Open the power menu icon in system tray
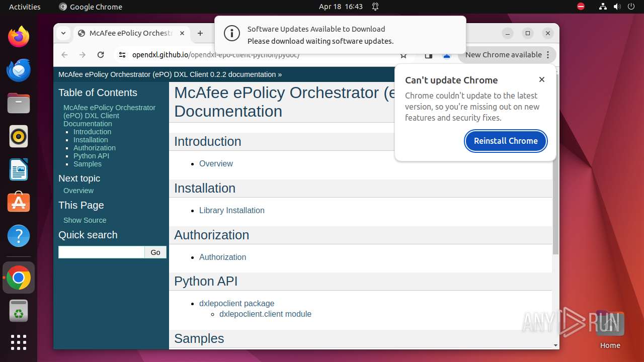 [630, 7]
